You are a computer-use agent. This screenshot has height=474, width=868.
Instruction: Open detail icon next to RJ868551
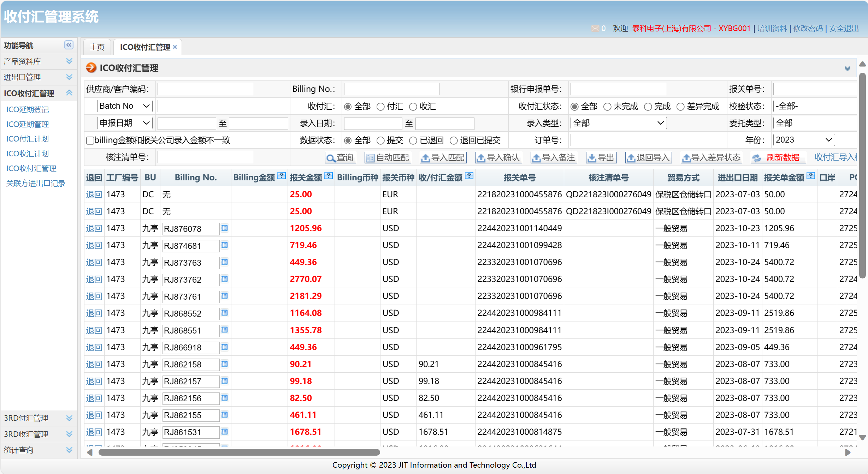(224, 330)
